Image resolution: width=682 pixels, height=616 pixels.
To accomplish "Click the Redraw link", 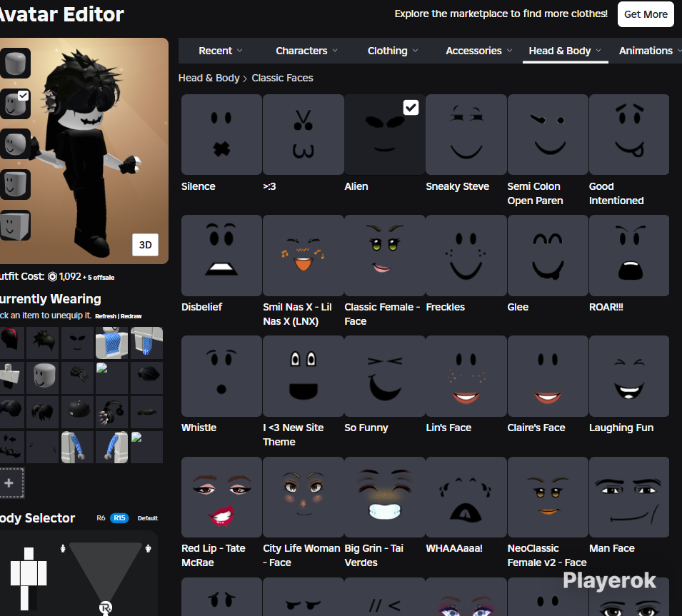I will (x=131, y=316).
